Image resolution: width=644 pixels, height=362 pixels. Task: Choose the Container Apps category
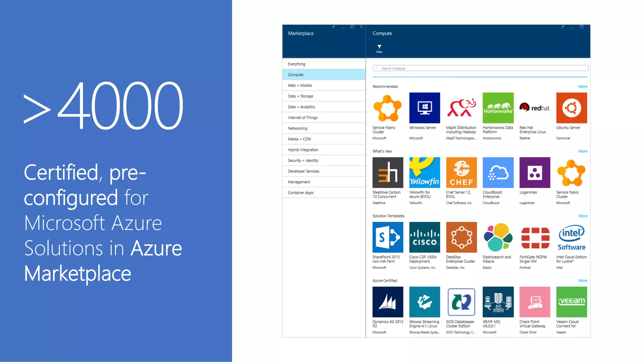[x=324, y=192]
